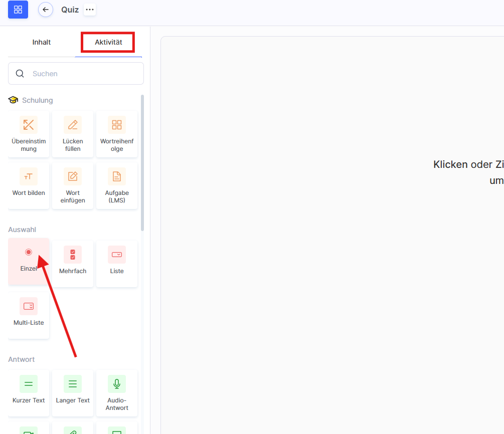The image size is (504, 434).
Task: Add a Wortreihenfolge activity
Action: pyautogui.click(x=117, y=134)
